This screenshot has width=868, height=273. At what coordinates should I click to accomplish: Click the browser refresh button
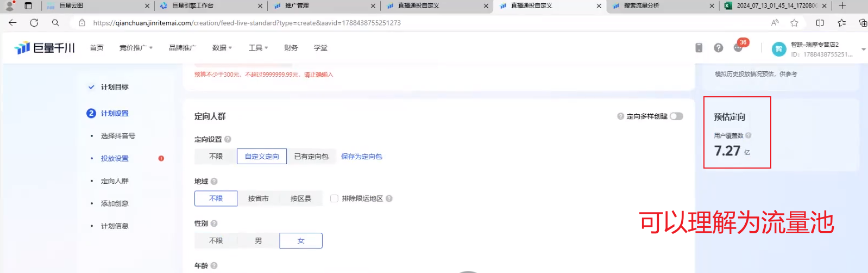coord(34,23)
